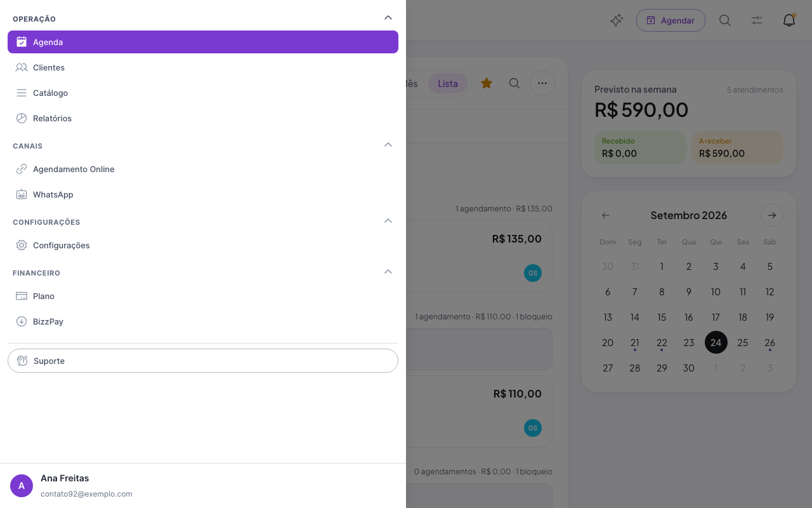Select day 24 in calendar
Viewport: 812px width, 508px height.
point(716,342)
